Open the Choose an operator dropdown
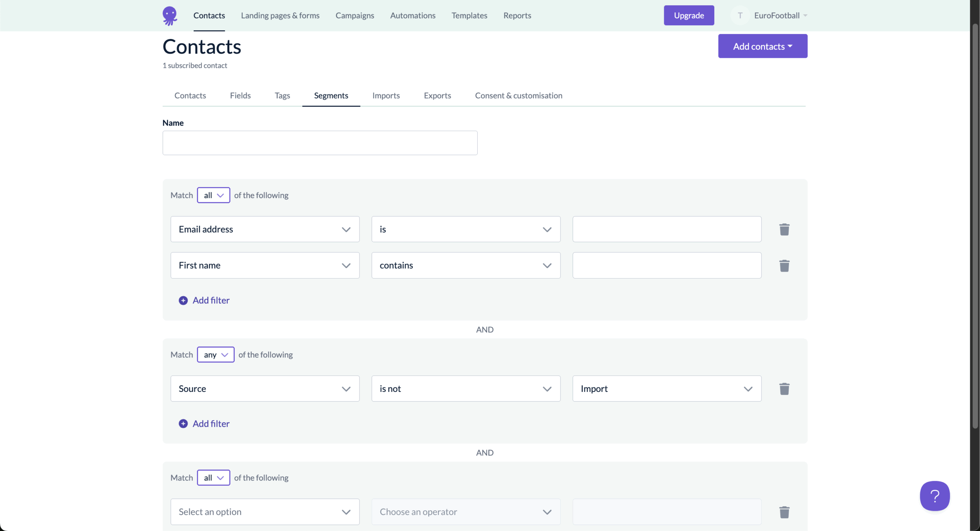The width and height of the screenshot is (980, 531). click(466, 512)
